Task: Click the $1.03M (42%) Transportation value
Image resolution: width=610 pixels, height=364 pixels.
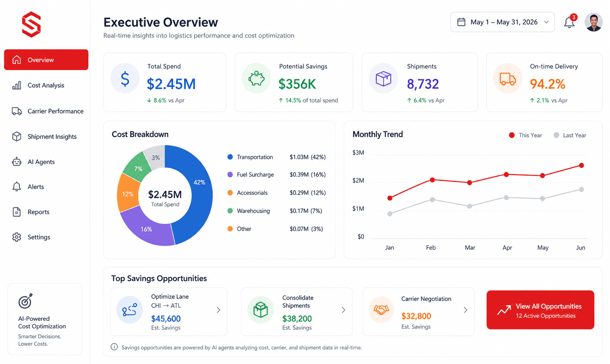Action: pos(307,157)
